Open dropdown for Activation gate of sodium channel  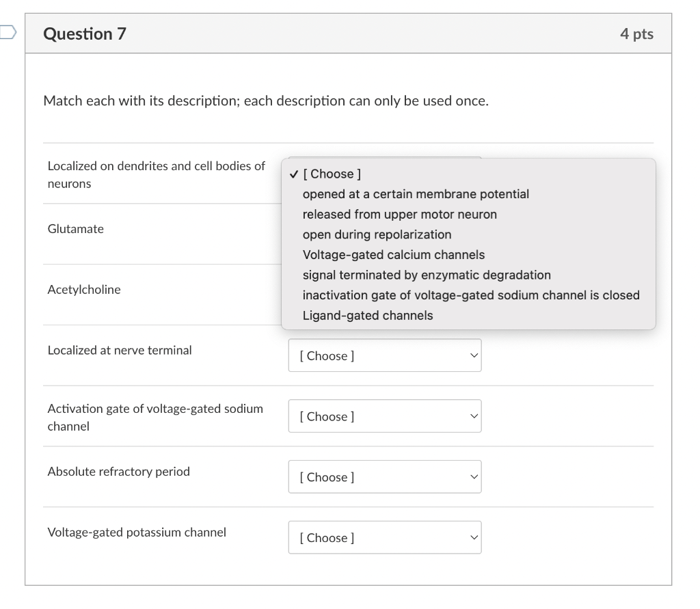pyautogui.click(x=385, y=416)
